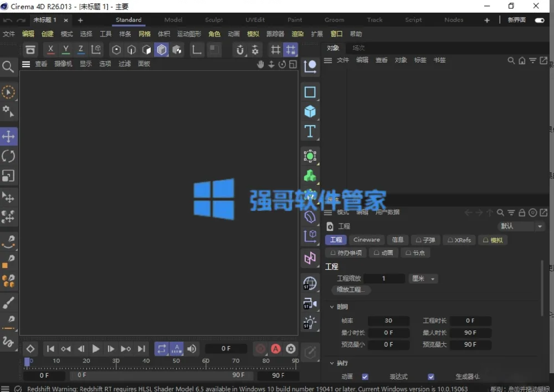Lock the Z axis
554x392 pixels.
coord(80,50)
